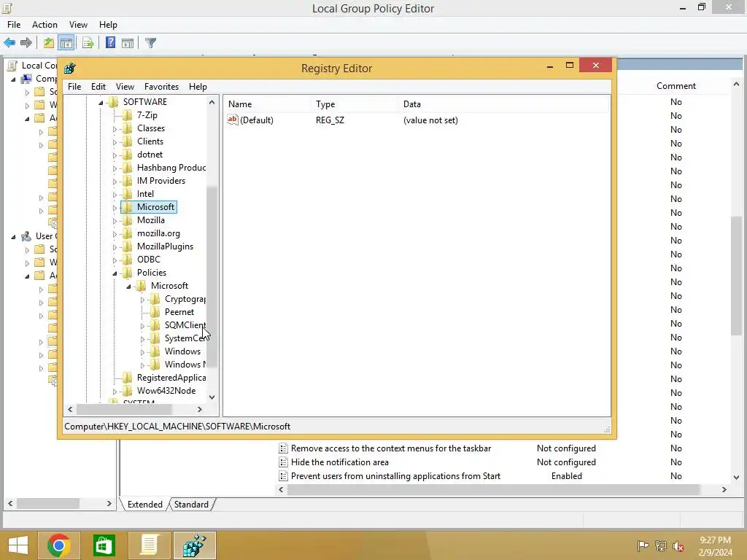The width and height of the screenshot is (747, 560).
Task: Open Registry Editor Edit menu
Action: 98,87
